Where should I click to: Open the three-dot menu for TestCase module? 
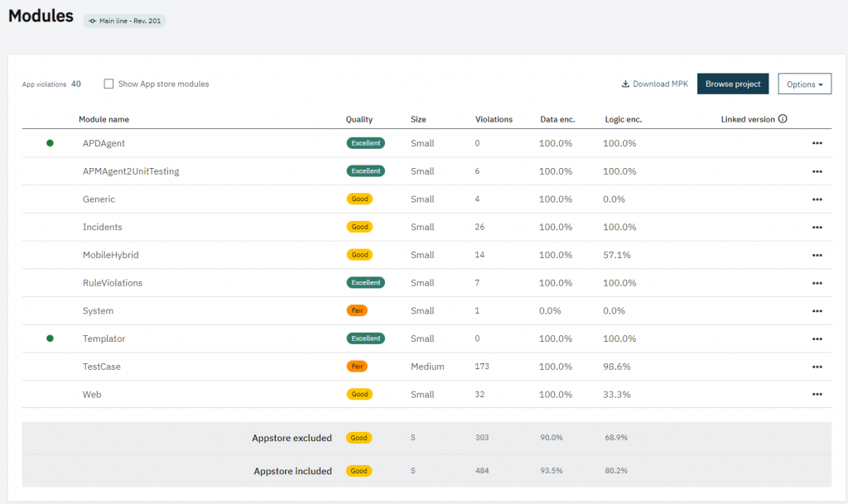click(817, 367)
